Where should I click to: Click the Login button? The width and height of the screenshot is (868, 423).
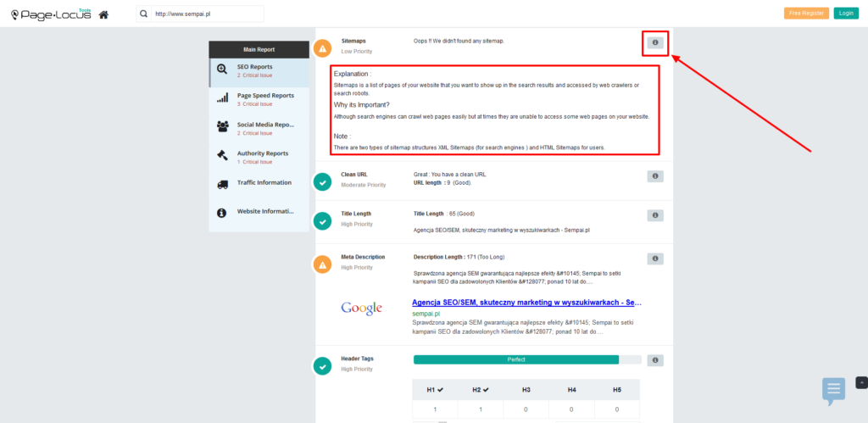point(847,14)
